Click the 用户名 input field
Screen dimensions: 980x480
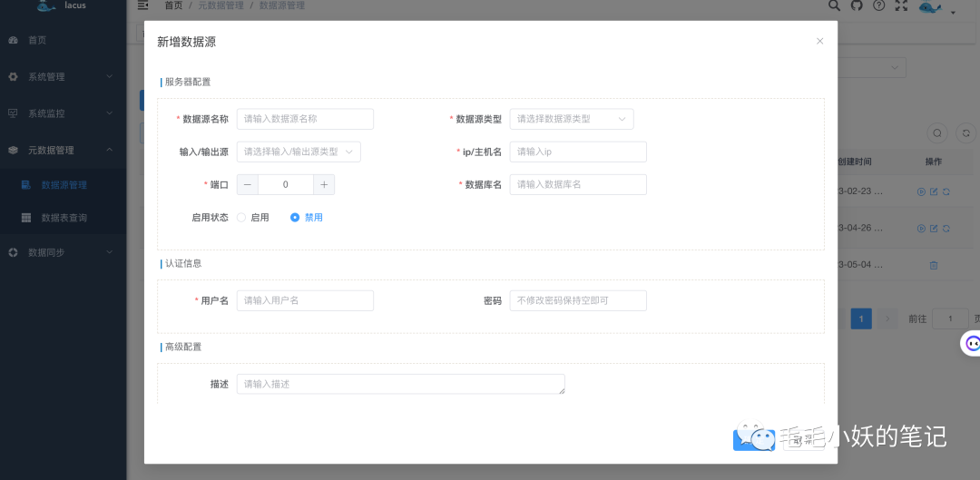305,300
